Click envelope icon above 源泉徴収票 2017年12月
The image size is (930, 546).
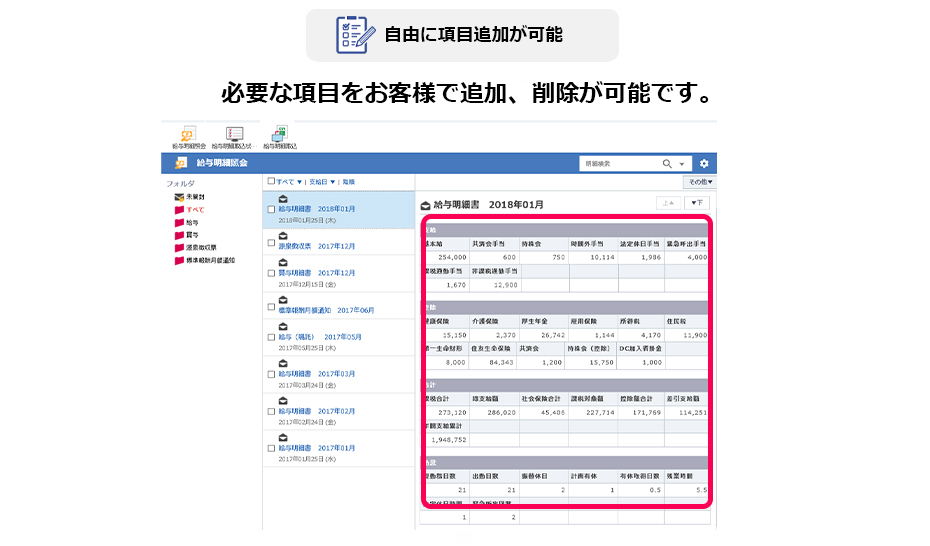pos(283,236)
